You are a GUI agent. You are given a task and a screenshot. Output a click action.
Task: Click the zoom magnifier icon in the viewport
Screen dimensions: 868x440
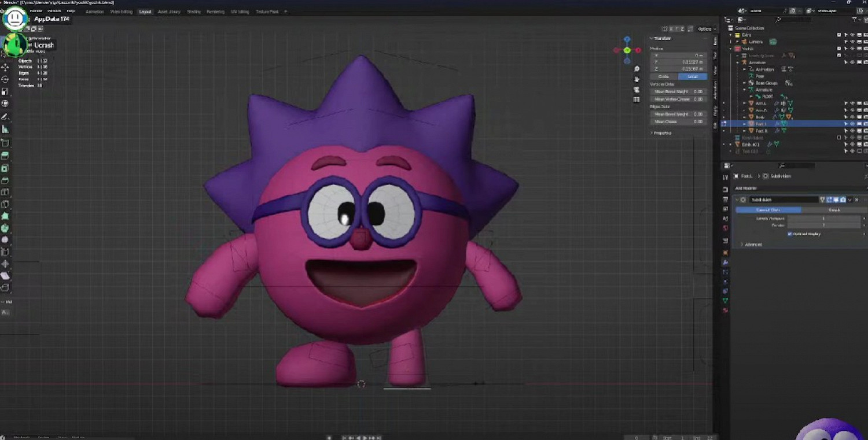tap(637, 69)
